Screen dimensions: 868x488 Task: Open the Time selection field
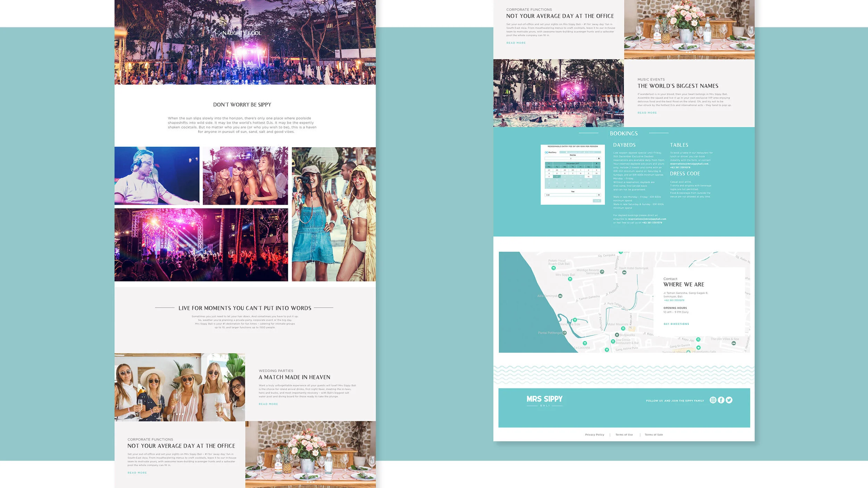point(570,195)
